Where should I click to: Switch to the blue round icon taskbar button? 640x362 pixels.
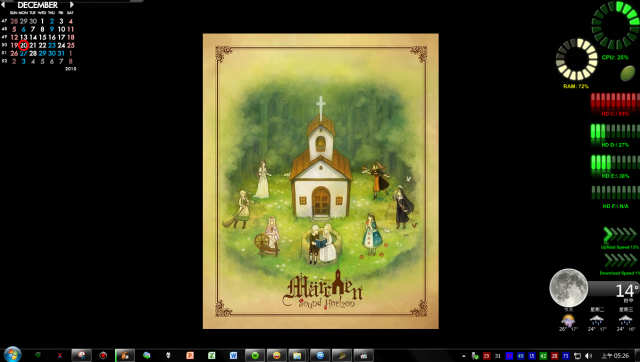click(320, 355)
